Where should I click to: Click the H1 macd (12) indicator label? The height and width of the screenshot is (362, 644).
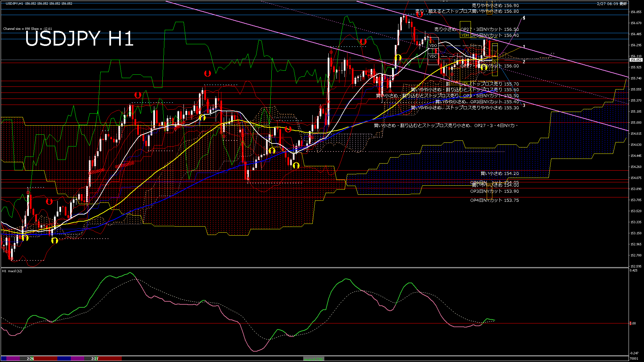pos(12,271)
